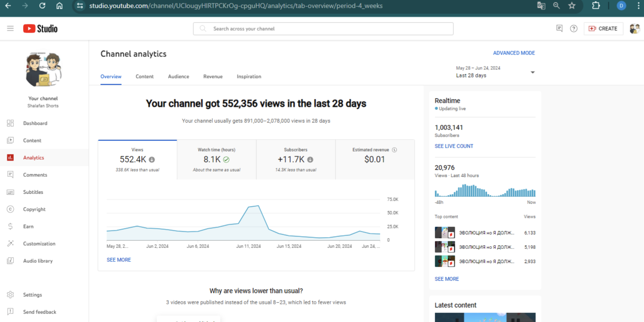Image resolution: width=644 pixels, height=322 pixels.
Task: Open the Latest content video thumbnail
Action: click(x=485, y=317)
